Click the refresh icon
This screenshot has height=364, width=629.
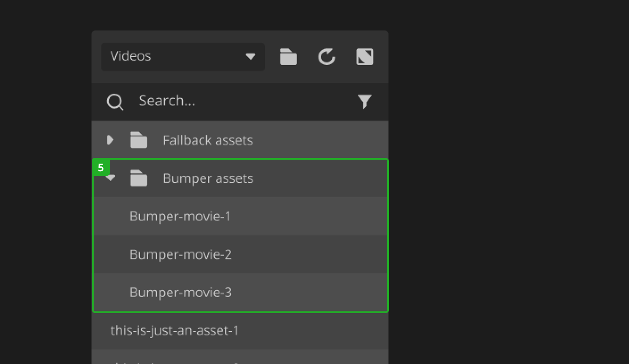(x=327, y=57)
